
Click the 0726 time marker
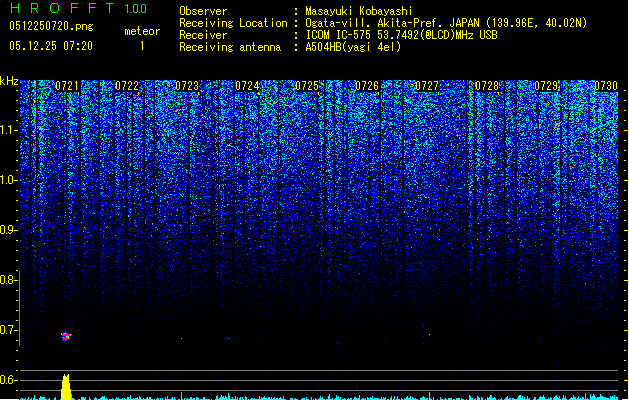[367, 86]
